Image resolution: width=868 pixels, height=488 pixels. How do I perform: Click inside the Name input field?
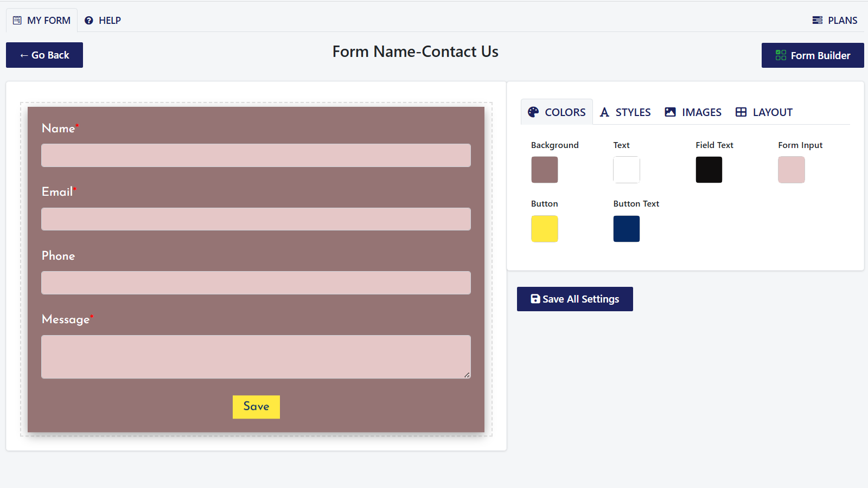[256, 155]
